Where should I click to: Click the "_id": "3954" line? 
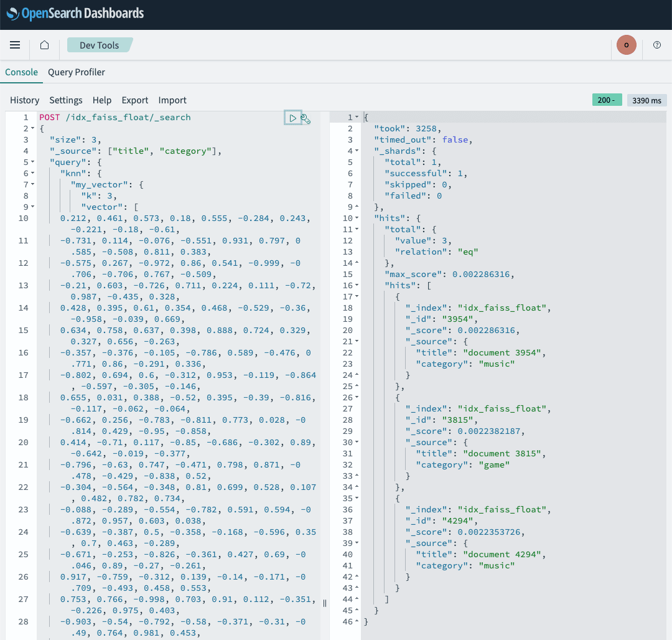click(441, 319)
